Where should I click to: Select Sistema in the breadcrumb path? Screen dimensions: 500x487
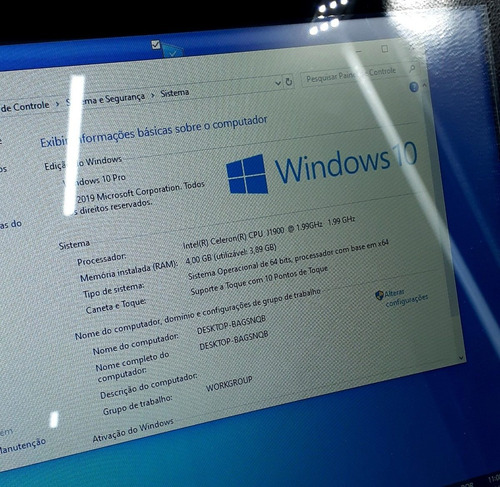tap(175, 93)
